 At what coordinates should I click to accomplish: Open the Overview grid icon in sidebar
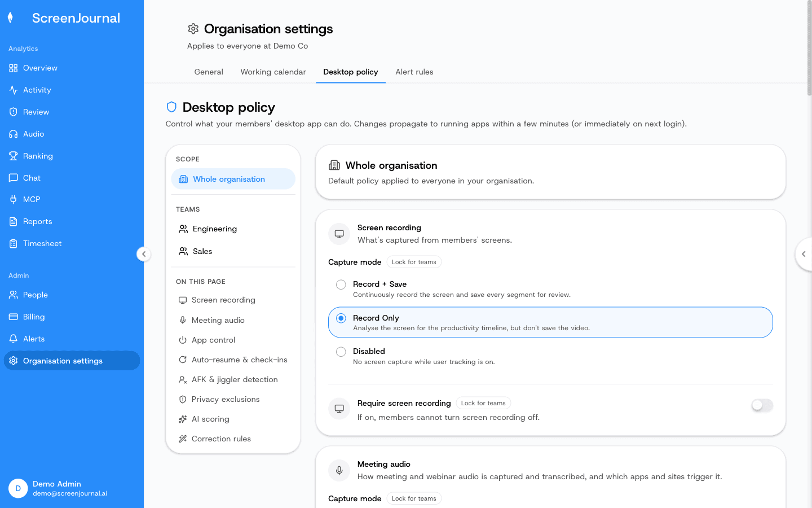[x=14, y=68]
